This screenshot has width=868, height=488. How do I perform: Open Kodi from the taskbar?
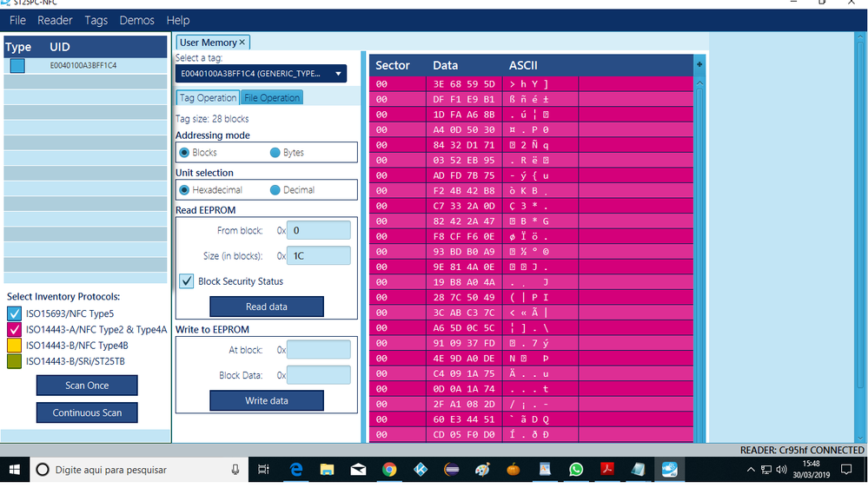pos(421,470)
